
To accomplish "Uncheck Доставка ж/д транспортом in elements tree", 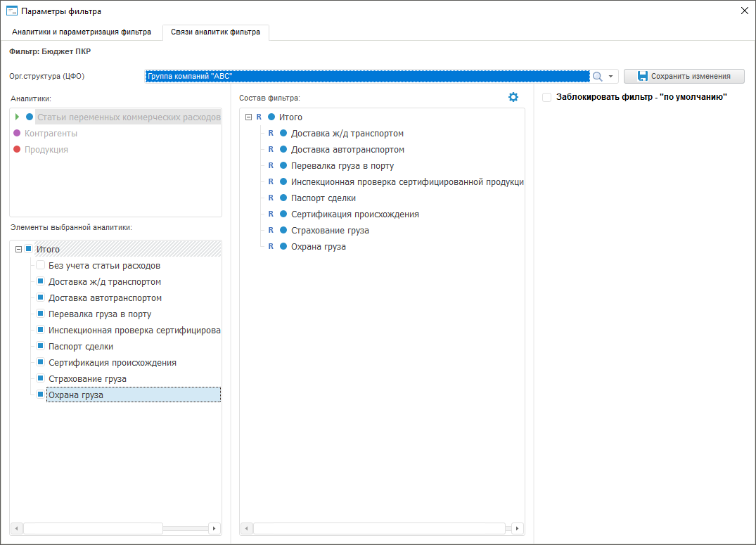I will 41,281.
